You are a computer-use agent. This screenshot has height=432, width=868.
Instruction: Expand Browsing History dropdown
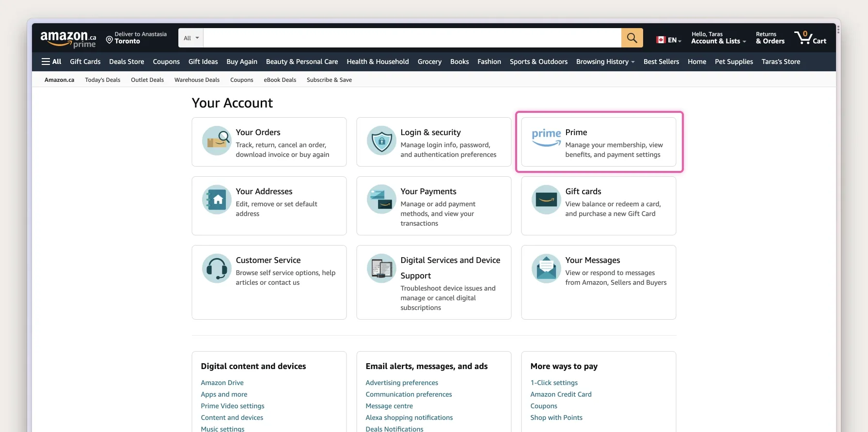tap(605, 62)
